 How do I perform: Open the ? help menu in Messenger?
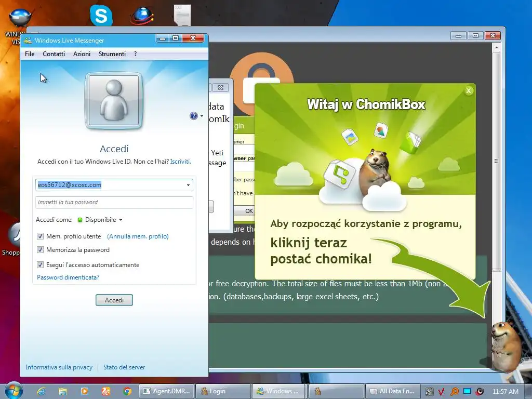click(x=136, y=54)
